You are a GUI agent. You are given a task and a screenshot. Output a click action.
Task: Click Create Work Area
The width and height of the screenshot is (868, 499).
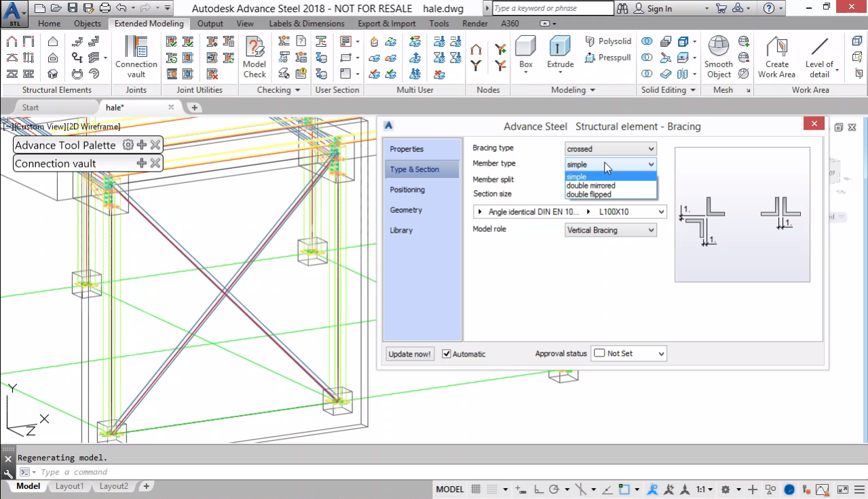776,57
